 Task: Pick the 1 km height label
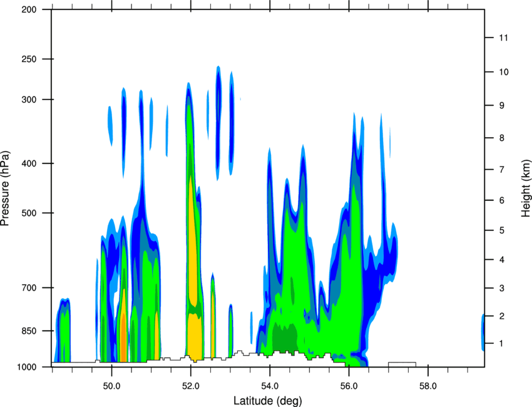tap(501, 344)
